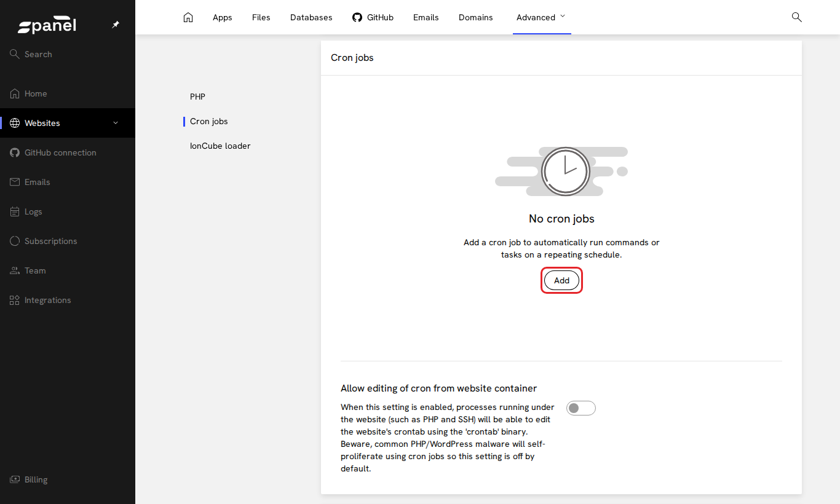Open the home icon in top navigation

click(188, 17)
